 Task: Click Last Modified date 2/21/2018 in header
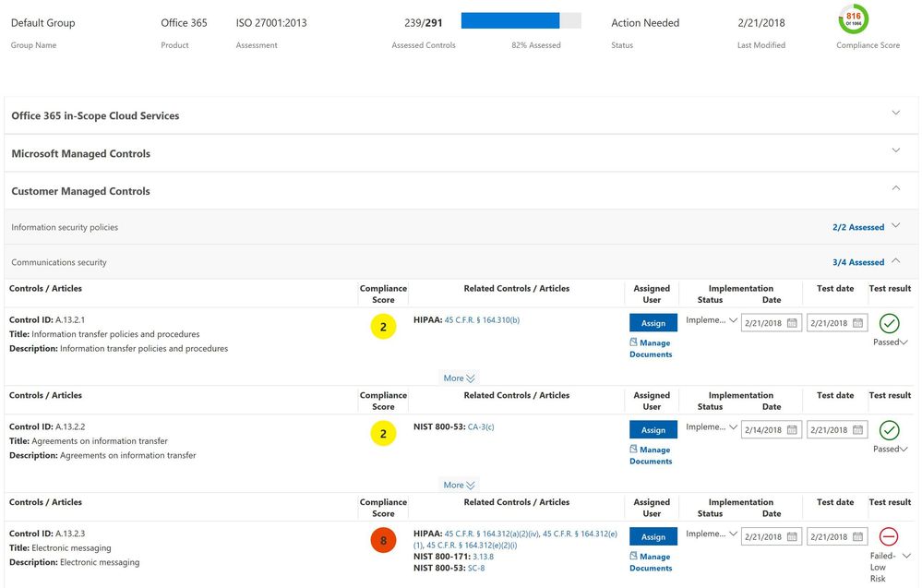click(761, 23)
